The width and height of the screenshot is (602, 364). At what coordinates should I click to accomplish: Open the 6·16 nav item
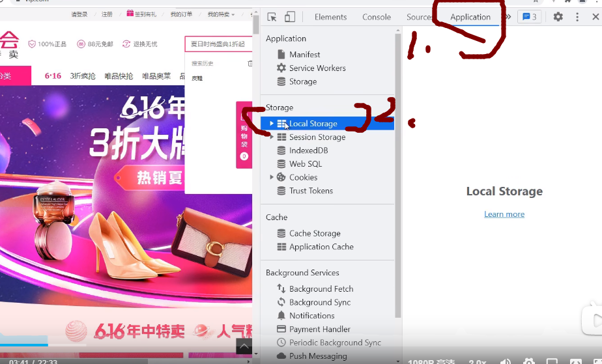[x=53, y=76]
